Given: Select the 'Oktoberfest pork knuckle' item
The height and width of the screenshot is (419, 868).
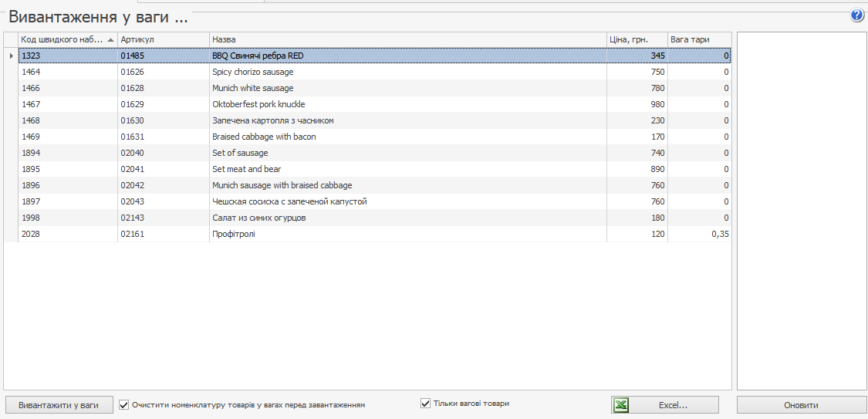Looking at the screenshot, I should tap(258, 104).
